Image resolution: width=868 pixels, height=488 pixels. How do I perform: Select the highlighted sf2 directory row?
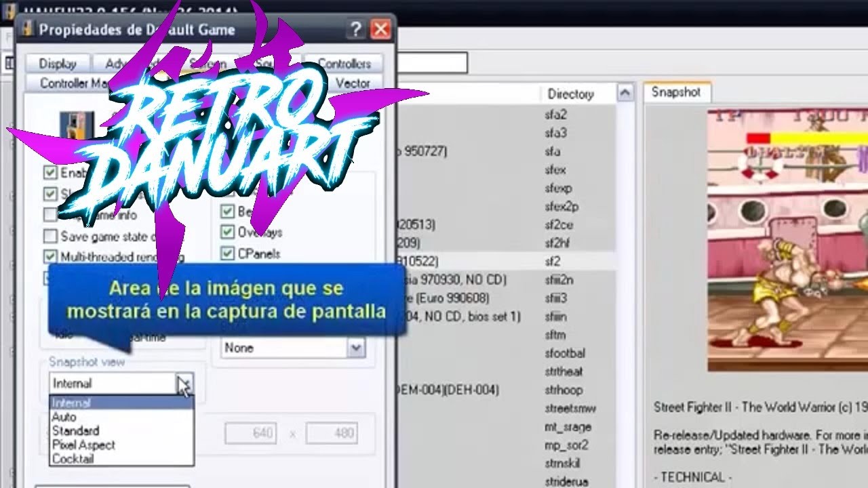coord(552,261)
